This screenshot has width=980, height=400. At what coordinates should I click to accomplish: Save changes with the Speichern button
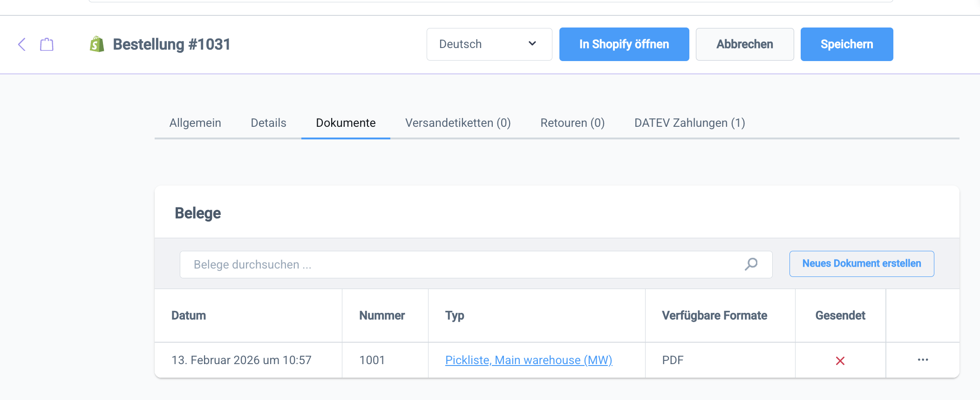point(846,44)
